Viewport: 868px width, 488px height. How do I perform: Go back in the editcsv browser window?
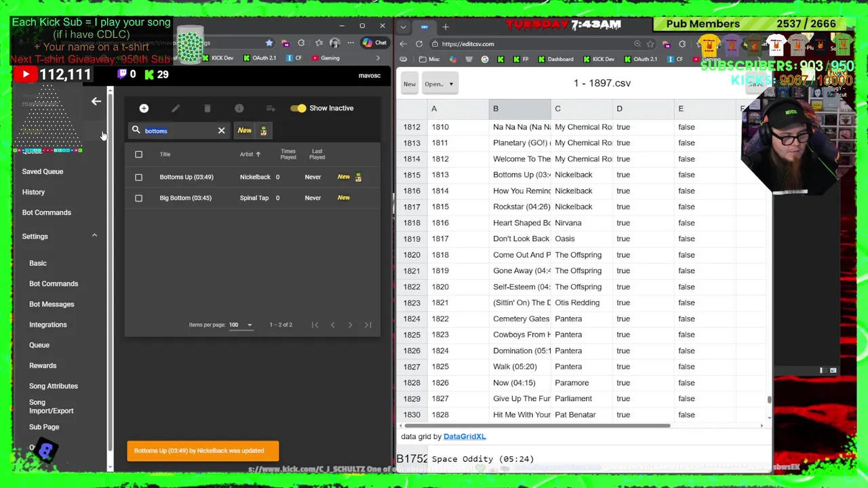tap(403, 44)
